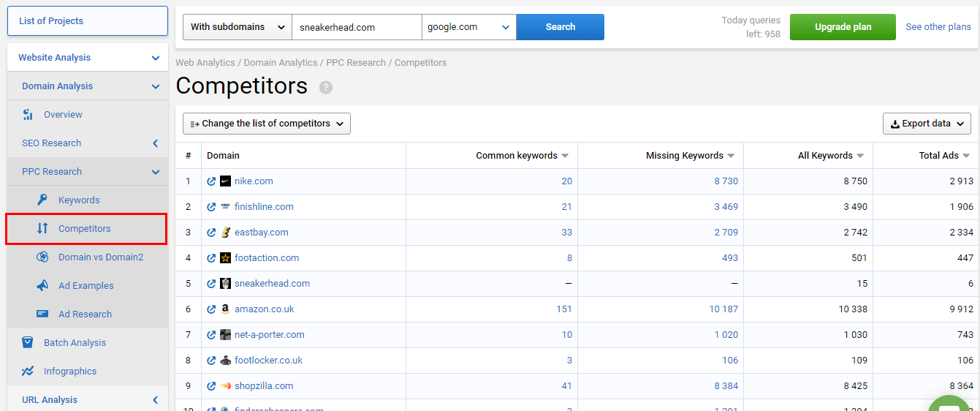Screen dimensions: 980x411
Task: Open the Export data dropdown
Action: click(927, 124)
